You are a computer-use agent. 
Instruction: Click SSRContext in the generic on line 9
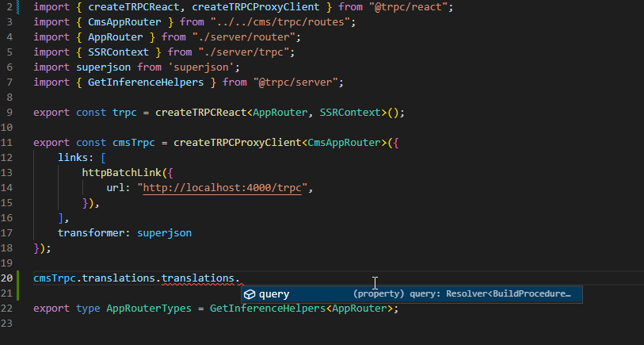point(350,113)
